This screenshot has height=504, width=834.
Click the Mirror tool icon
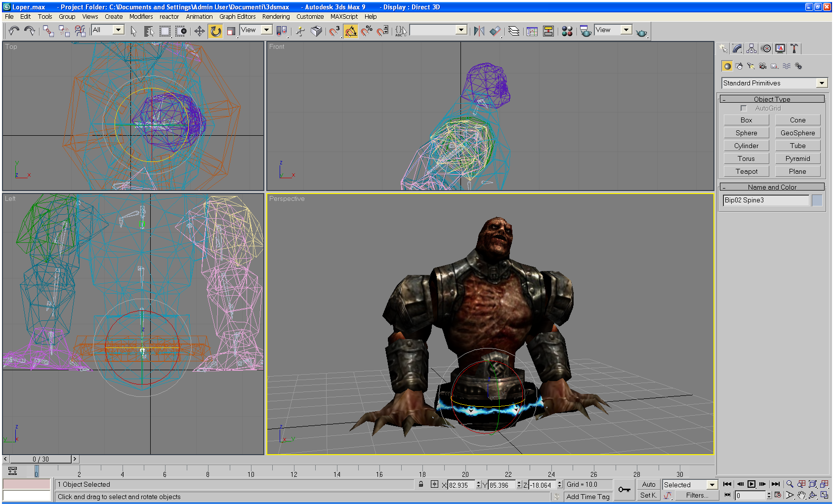pos(479,31)
